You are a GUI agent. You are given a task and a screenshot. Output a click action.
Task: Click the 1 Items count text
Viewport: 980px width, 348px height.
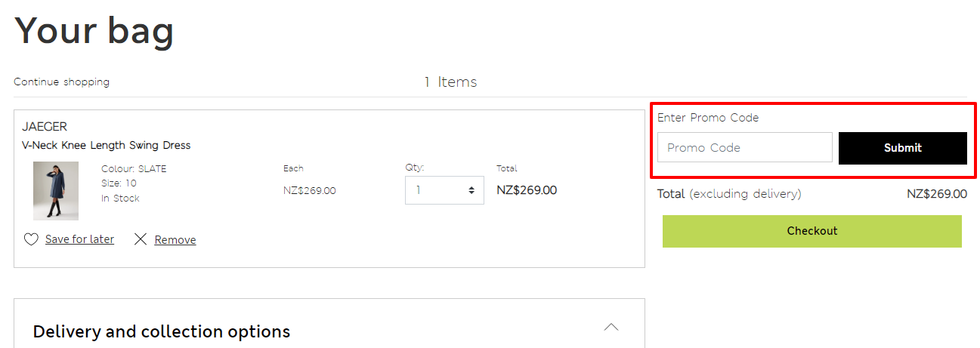[450, 82]
